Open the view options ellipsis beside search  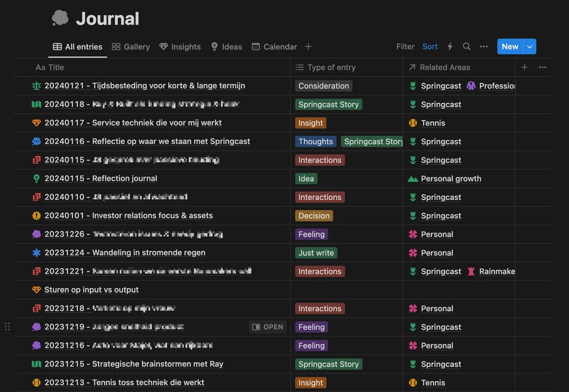pyautogui.click(x=484, y=47)
